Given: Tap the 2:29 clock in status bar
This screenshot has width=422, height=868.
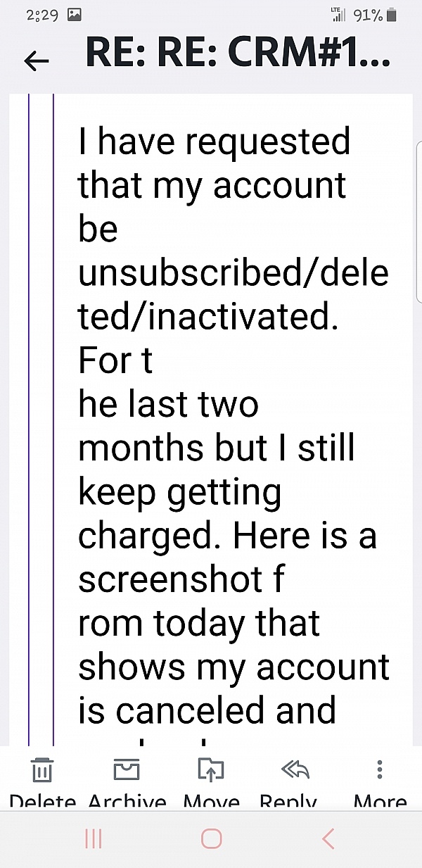Looking at the screenshot, I should pyautogui.click(x=41, y=15).
